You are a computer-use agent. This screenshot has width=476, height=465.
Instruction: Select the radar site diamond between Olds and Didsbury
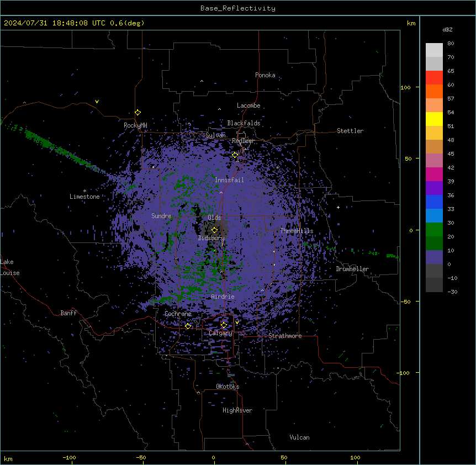coord(215,230)
